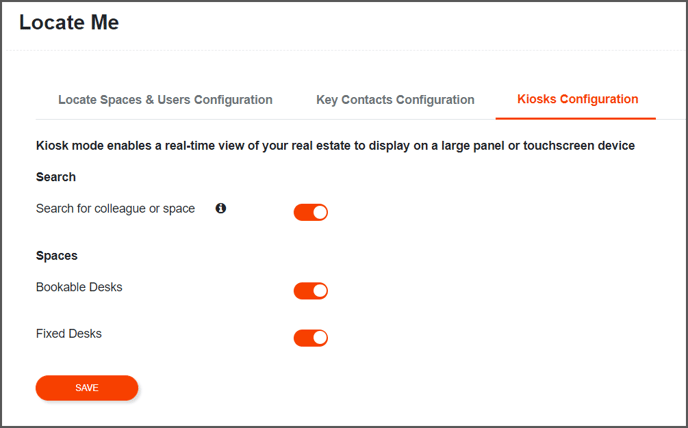The image size is (688, 428).
Task: Click the Kiosk mode description sentence
Action: [335, 146]
